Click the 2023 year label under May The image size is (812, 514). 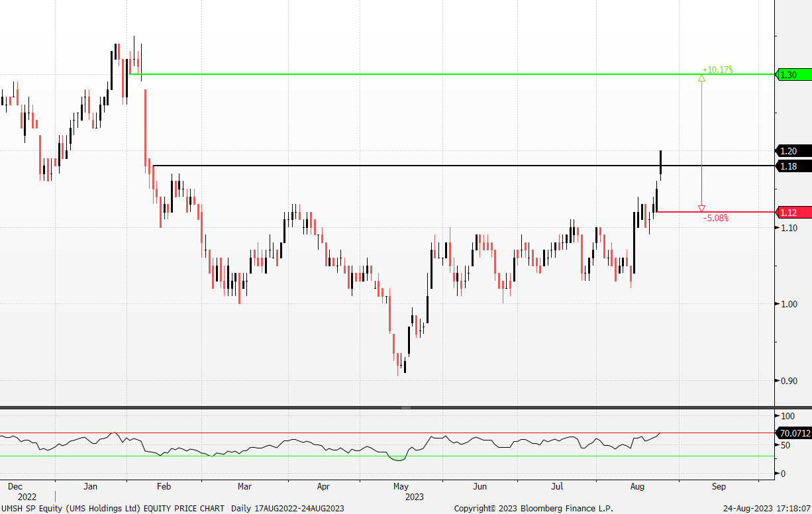click(415, 496)
